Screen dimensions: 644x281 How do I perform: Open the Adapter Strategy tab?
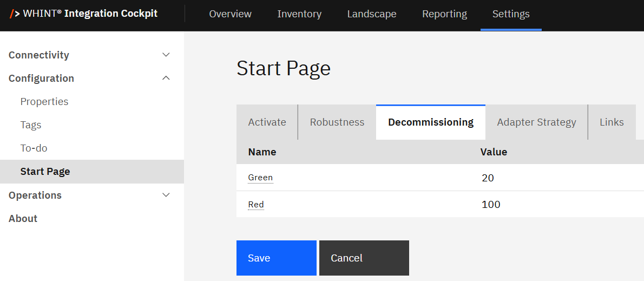536,122
